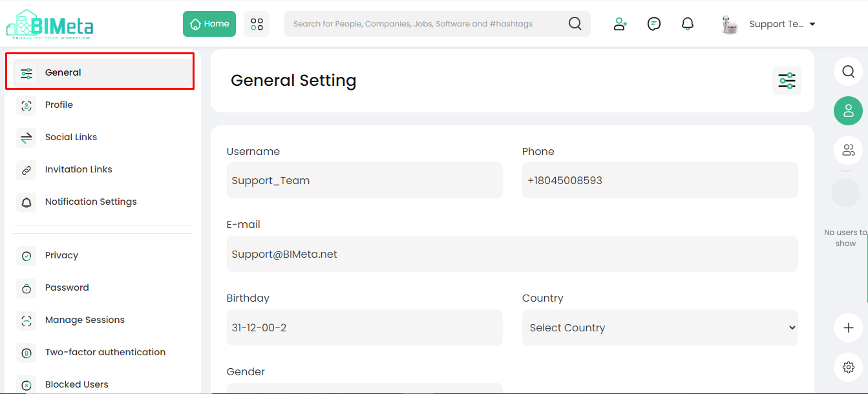Click the green user icon in the right sidebar
The height and width of the screenshot is (394, 868).
pos(848,110)
